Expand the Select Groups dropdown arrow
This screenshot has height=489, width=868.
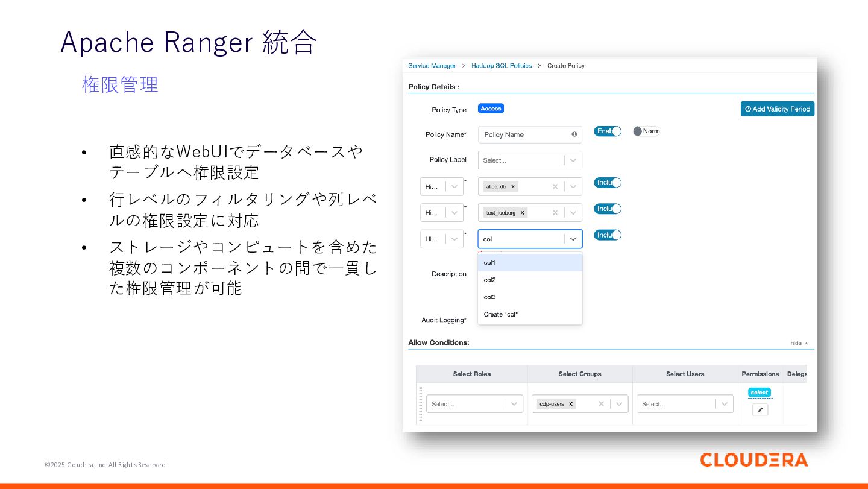[x=619, y=403]
